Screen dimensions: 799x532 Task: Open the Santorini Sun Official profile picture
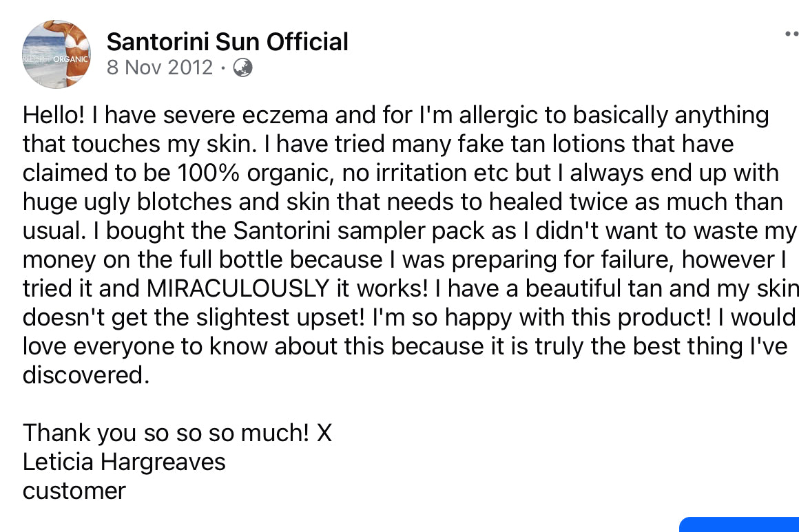pyautogui.click(x=56, y=54)
